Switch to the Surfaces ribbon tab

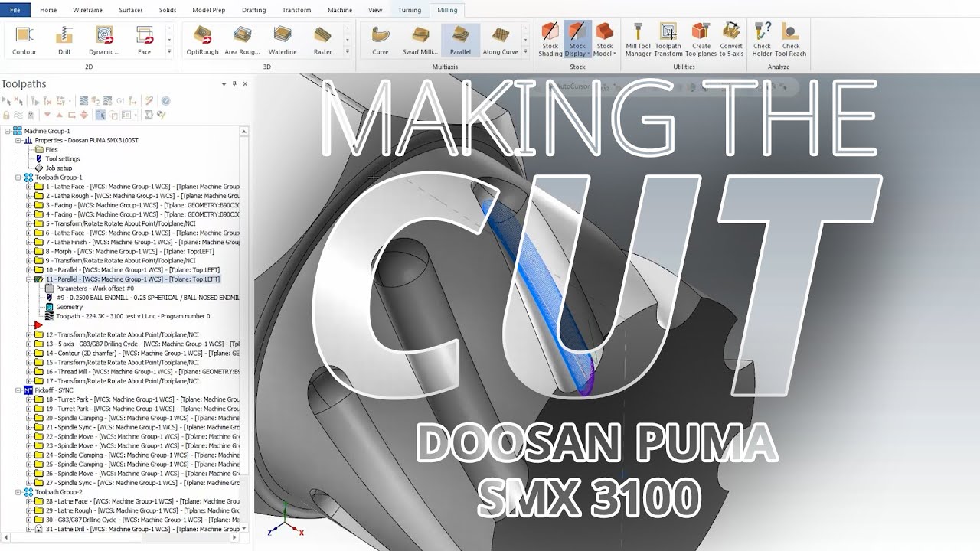tap(131, 10)
